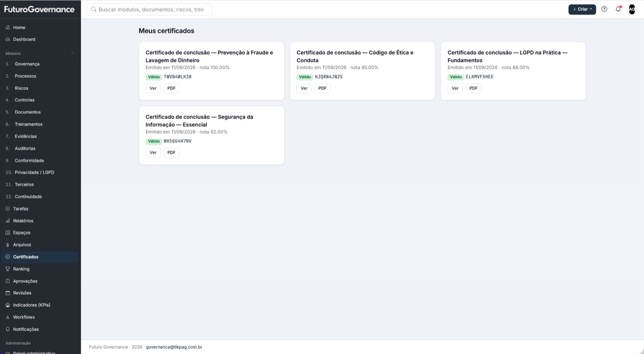The image size is (644, 354).
Task: Click the Home icon in sidebar
Action: pyautogui.click(x=8, y=28)
